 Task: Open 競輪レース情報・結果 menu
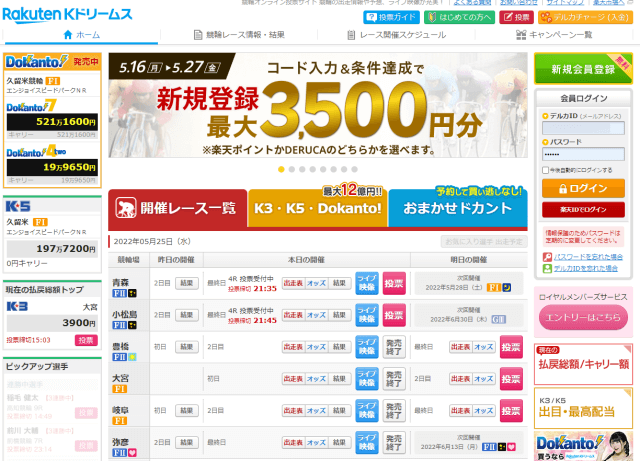pyautogui.click(x=239, y=35)
